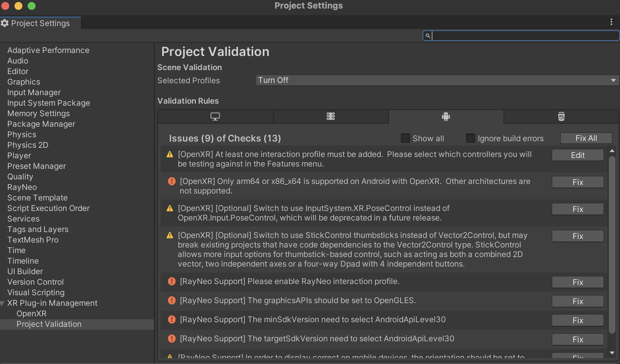
Task: Select the Android platform tab
Action: click(446, 117)
